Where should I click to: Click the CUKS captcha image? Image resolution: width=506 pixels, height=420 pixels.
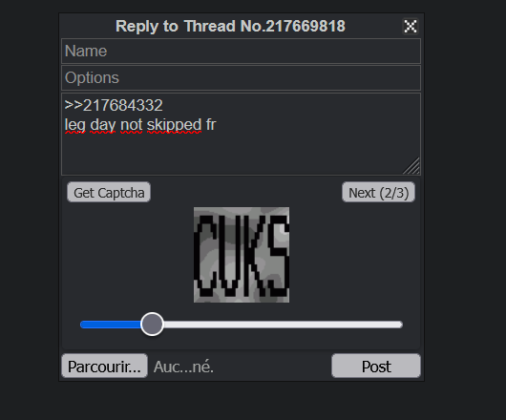point(242,255)
